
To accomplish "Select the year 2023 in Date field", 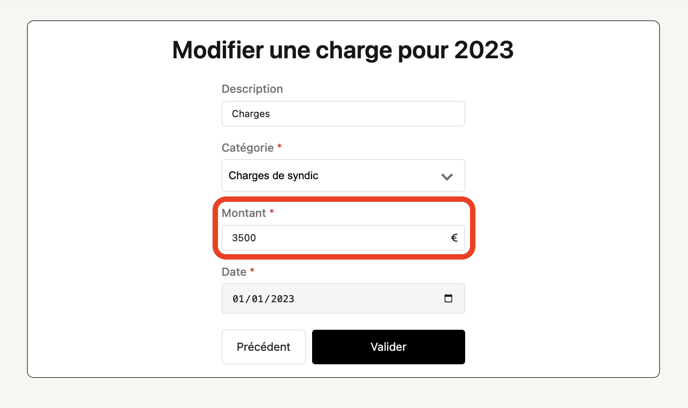I will [280, 299].
